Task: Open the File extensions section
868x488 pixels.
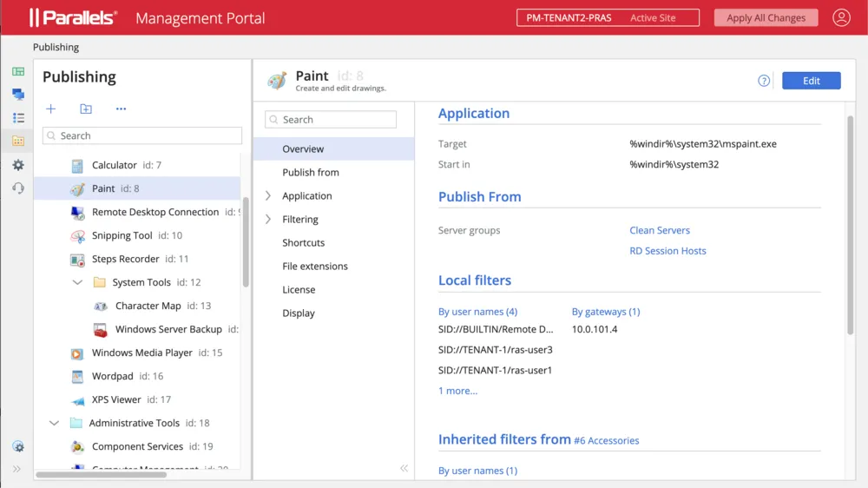Action: click(x=314, y=266)
